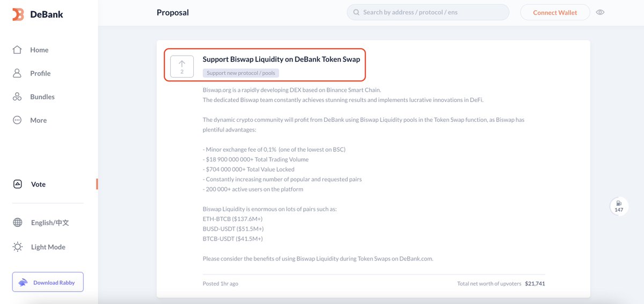Screen dimensions: 644x304
Task: Click the Bundles circles icon
Action: (17, 97)
